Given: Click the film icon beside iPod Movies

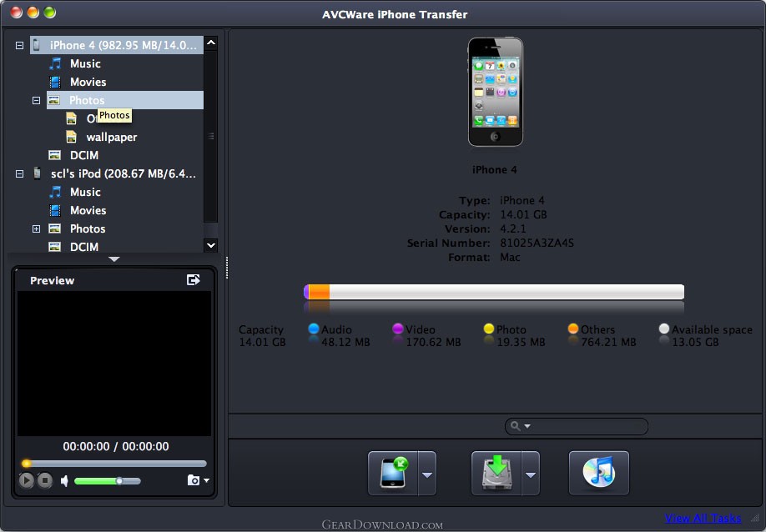Looking at the screenshot, I should 55,210.
